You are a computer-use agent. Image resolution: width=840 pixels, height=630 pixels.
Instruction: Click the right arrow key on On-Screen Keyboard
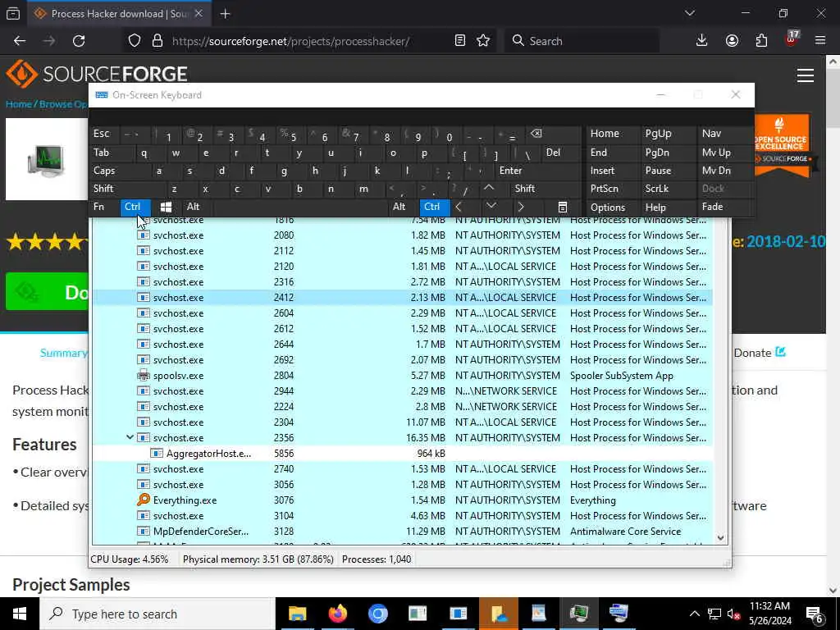521,207
